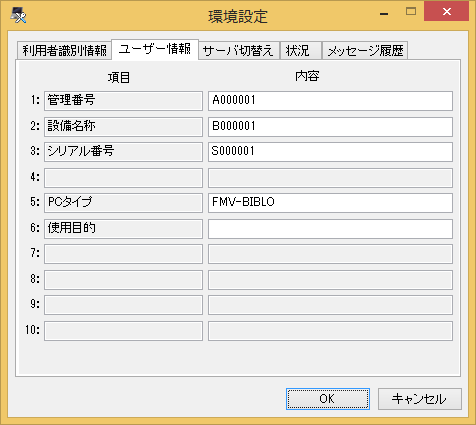
Task: Click the empty 使用目的 content field
Action: (x=330, y=229)
